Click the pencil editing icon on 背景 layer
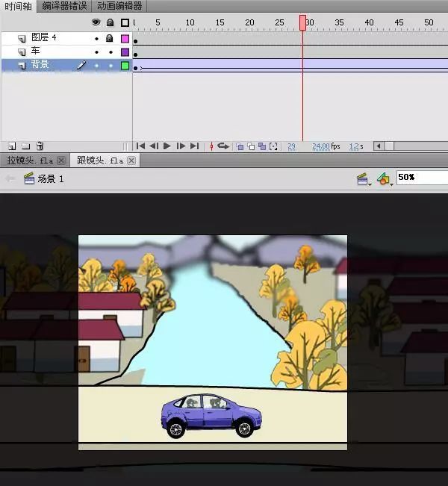The image size is (448, 486). tap(81, 65)
